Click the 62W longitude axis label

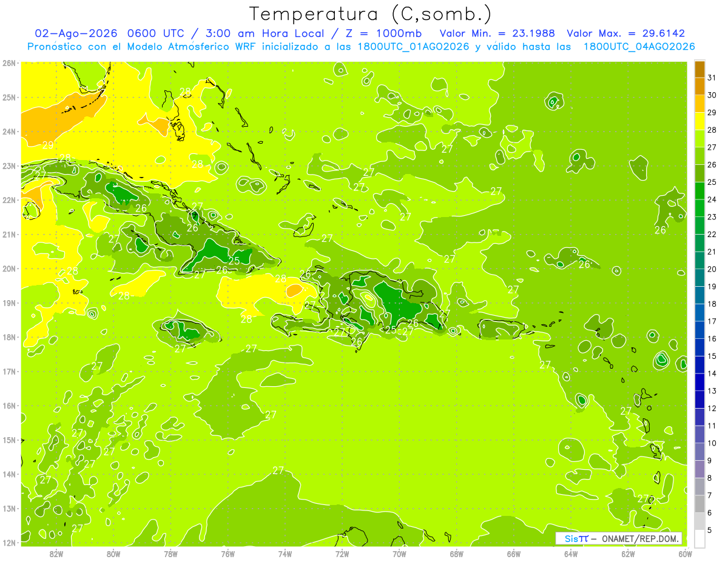tap(628, 554)
